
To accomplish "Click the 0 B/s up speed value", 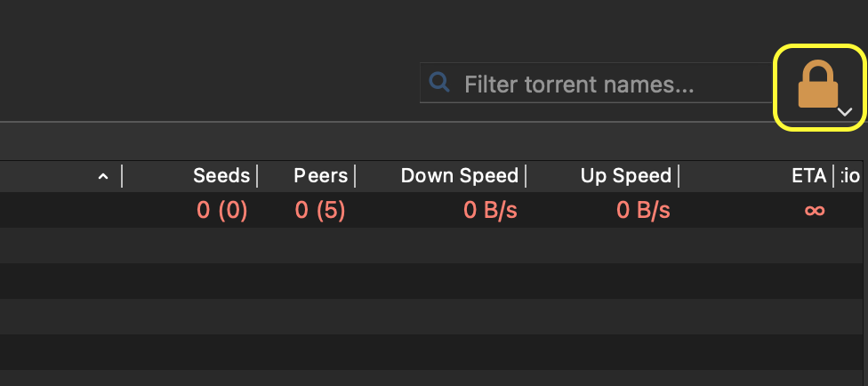I will tap(643, 211).
